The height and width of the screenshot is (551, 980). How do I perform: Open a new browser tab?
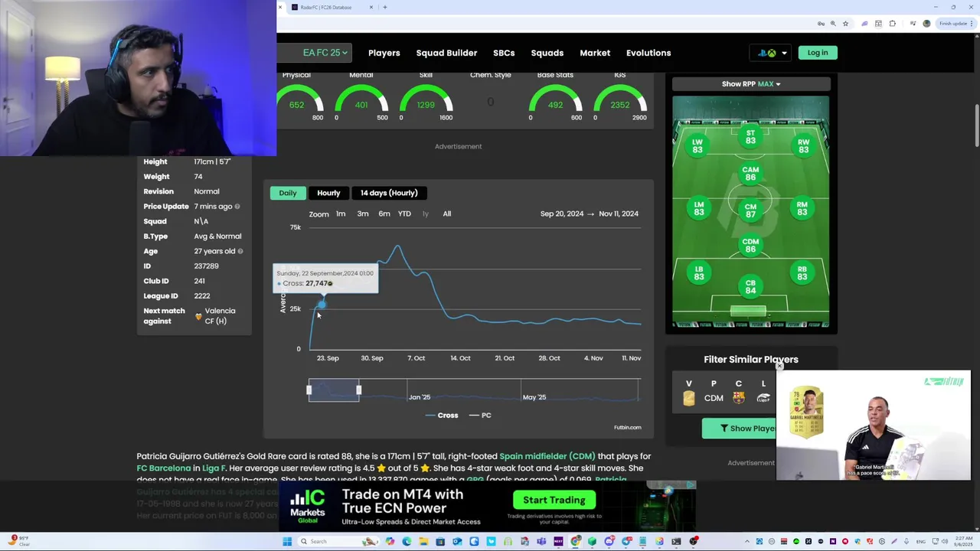[385, 7]
